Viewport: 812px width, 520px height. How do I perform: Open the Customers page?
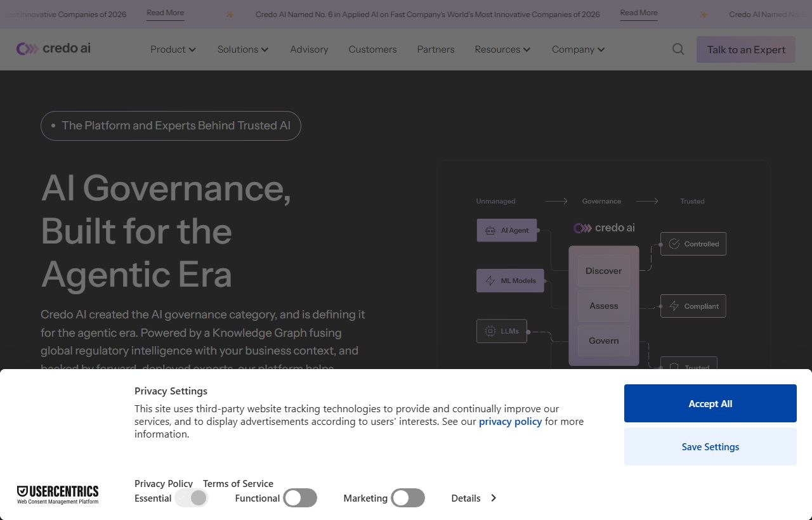372,49
